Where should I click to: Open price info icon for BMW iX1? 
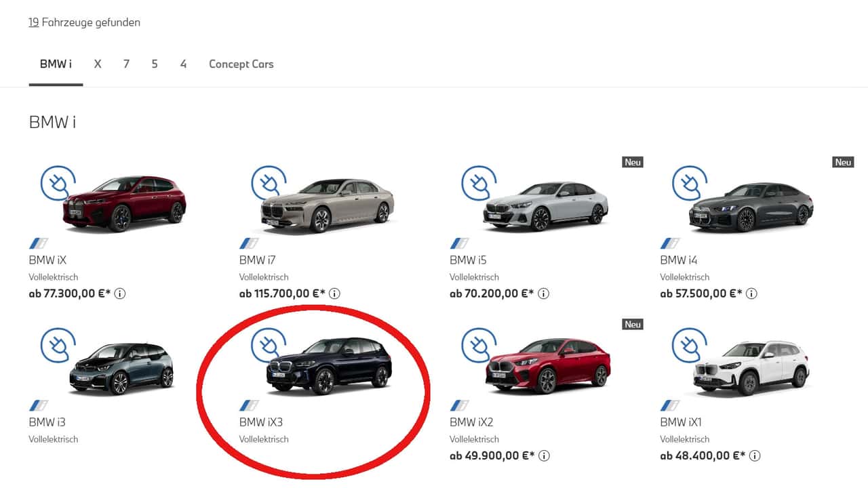tap(754, 455)
